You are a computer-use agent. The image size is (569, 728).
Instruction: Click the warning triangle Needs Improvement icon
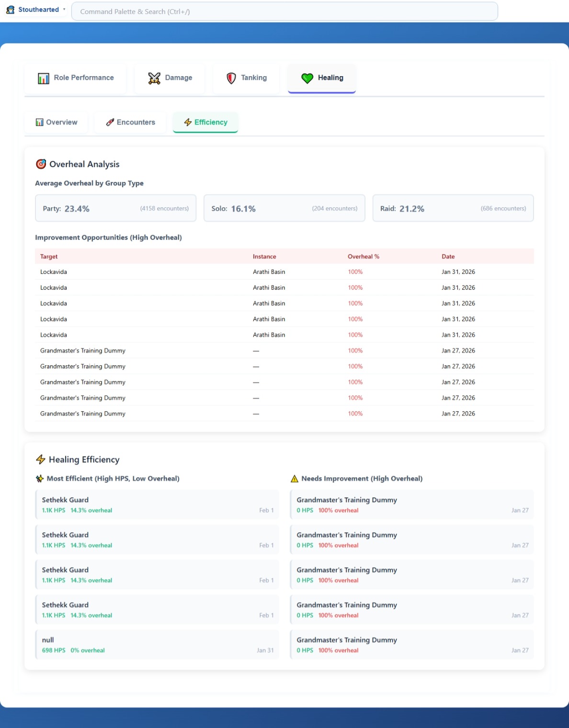295,479
